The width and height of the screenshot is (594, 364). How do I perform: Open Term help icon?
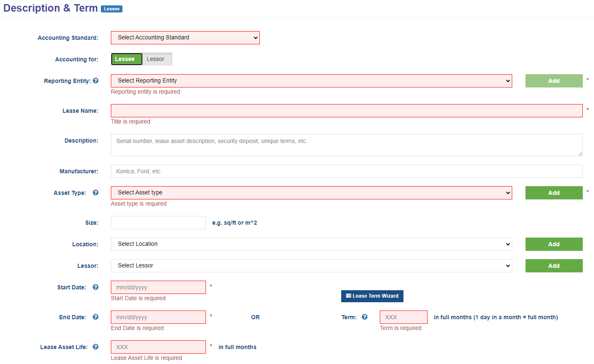pyautogui.click(x=364, y=317)
